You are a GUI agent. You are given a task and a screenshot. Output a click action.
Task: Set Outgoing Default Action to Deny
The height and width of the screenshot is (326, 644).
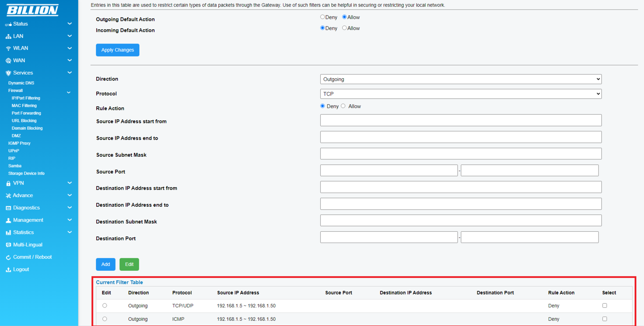tap(322, 17)
